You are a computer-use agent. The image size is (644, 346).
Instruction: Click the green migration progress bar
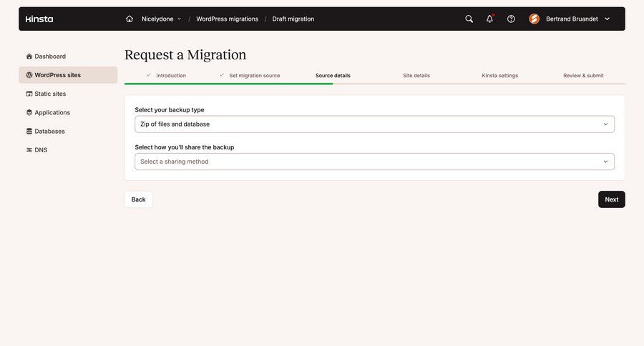[x=229, y=84]
